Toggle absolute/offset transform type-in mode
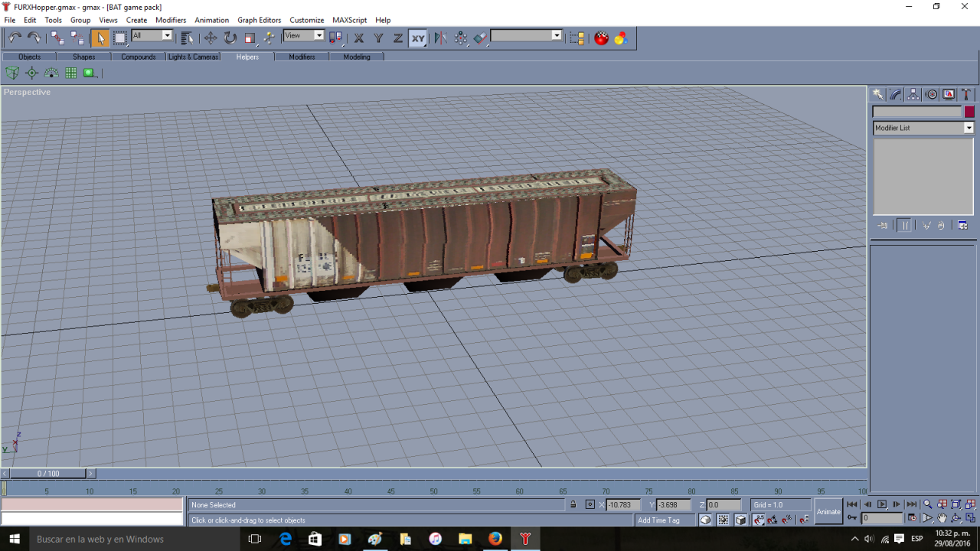This screenshot has width=980, height=551. [590, 505]
